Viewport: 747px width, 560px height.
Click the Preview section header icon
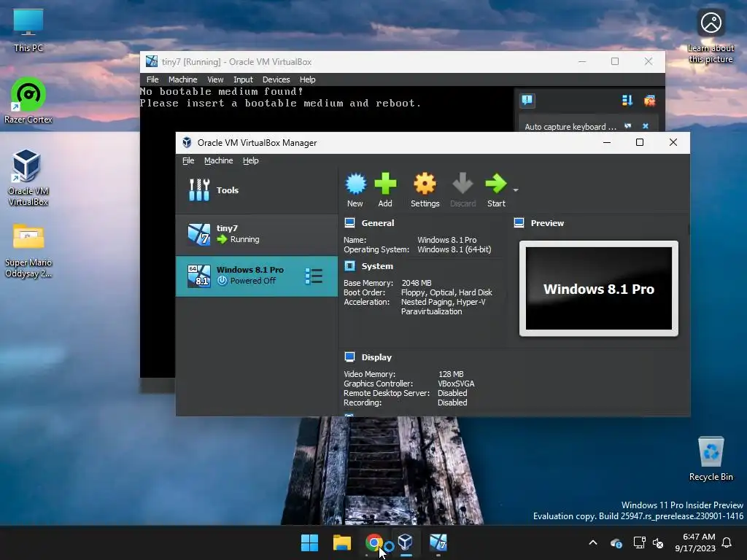click(519, 223)
